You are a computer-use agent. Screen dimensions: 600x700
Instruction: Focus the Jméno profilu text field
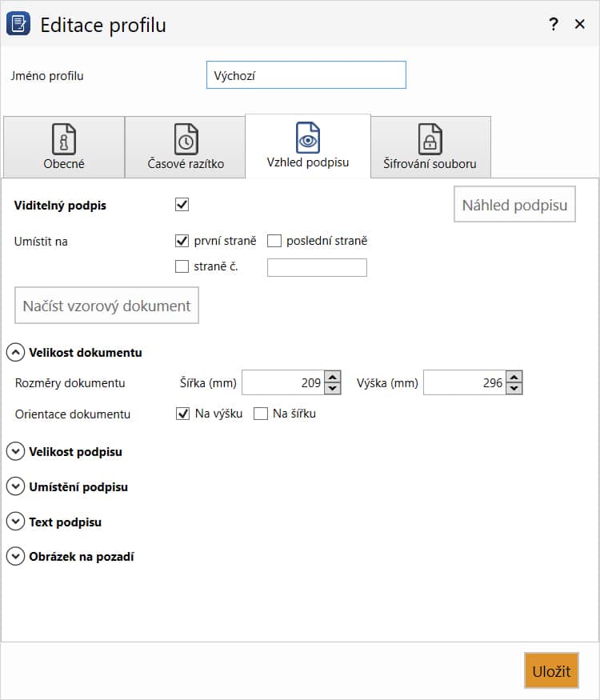coord(306,75)
